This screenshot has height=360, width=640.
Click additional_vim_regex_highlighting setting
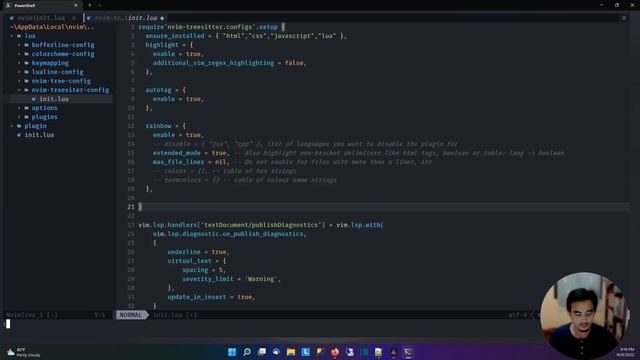(229, 63)
